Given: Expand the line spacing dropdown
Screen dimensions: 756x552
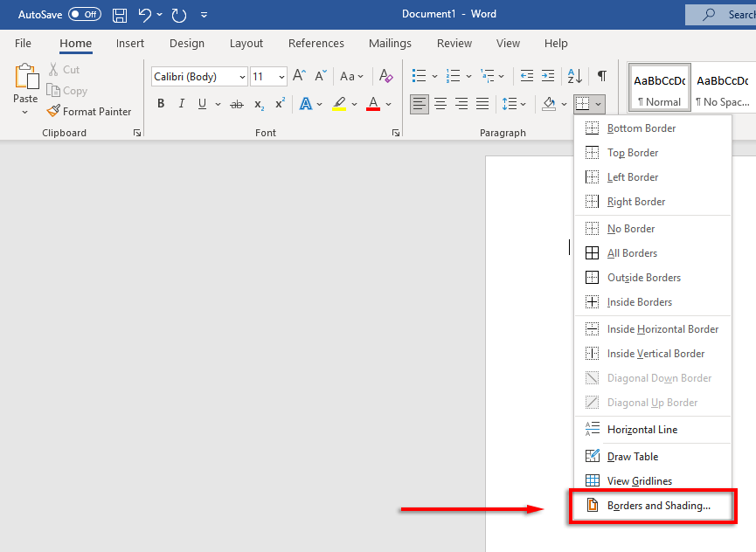Looking at the screenshot, I should click(524, 104).
